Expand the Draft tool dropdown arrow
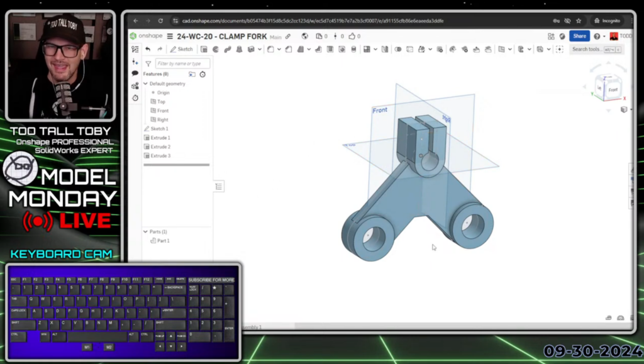 click(309, 50)
